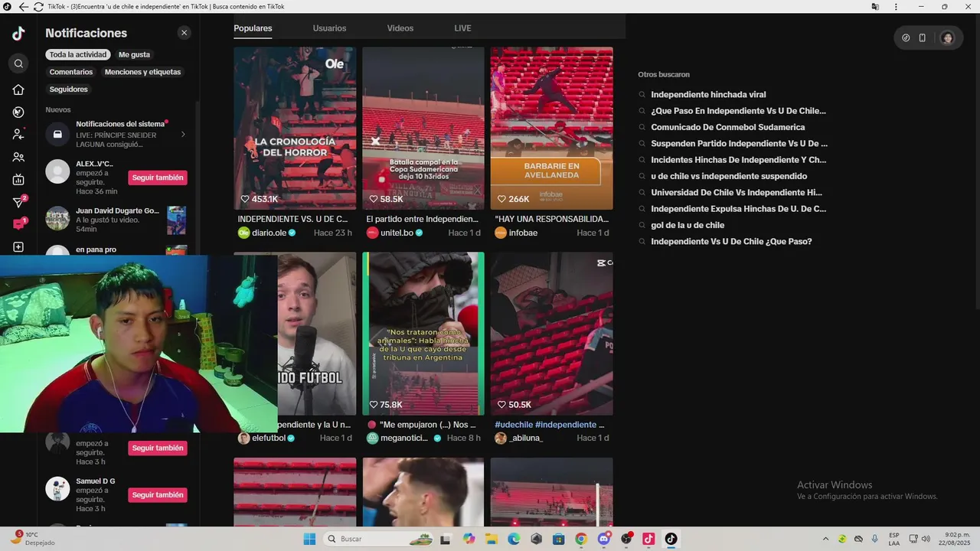Screen dimensions: 980x551
Task: Open the browser three-dot menu
Action: [x=896, y=7]
